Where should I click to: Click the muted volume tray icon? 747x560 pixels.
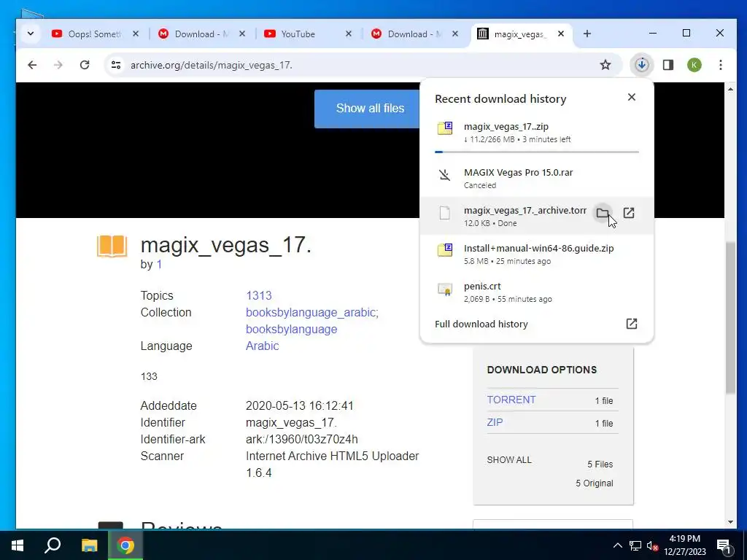[653, 546]
